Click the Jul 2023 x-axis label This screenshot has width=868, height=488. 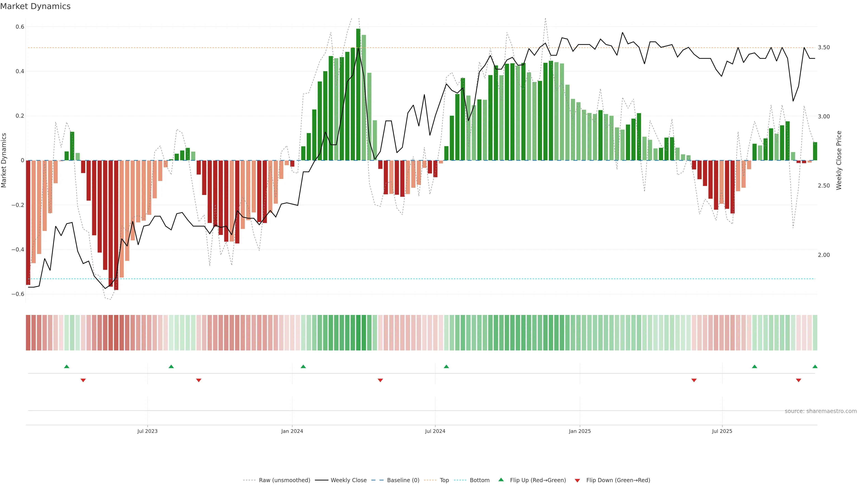coord(147,431)
